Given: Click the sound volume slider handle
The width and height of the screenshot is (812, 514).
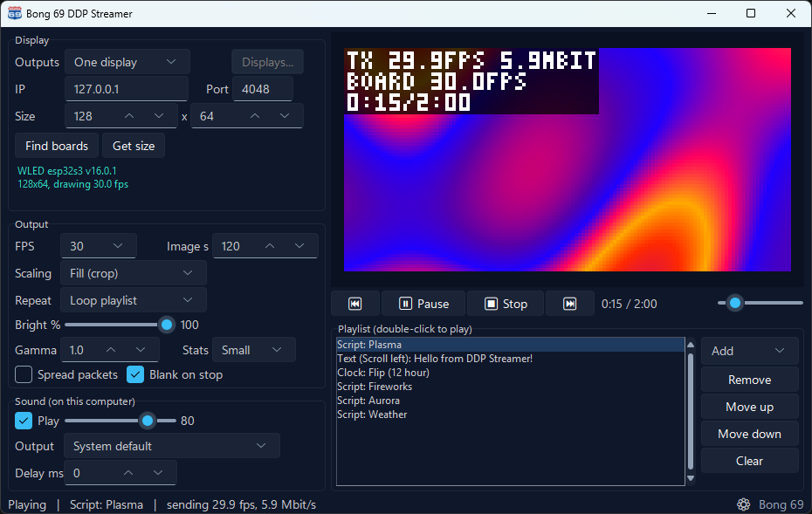Looking at the screenshot, I should pyautogui.click(x=148, y=421).
